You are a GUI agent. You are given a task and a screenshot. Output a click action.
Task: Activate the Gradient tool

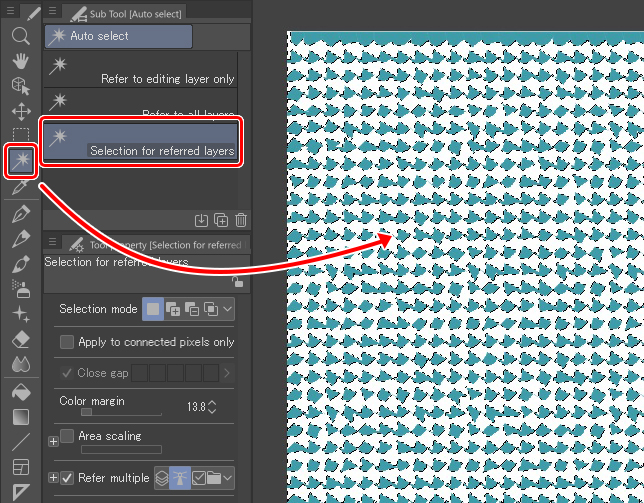pyautogui.click(x=20, y=417)
